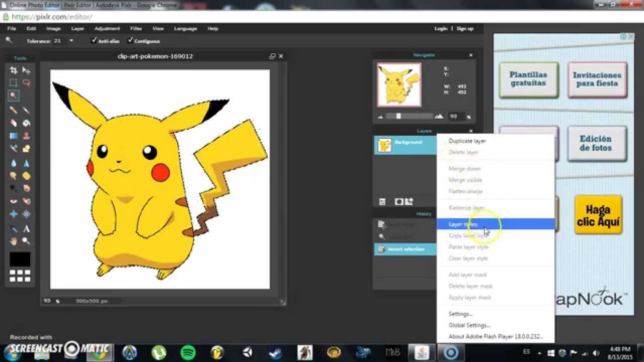Select the Pinch tool
The height and width of the screenshot is (362, 644).
click(26, 214)
